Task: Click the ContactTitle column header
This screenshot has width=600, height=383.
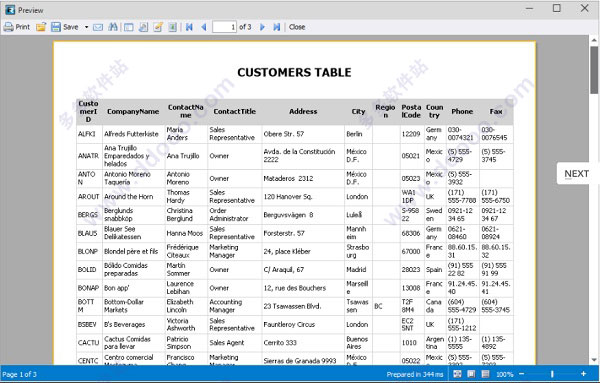Action: [235, 111]
